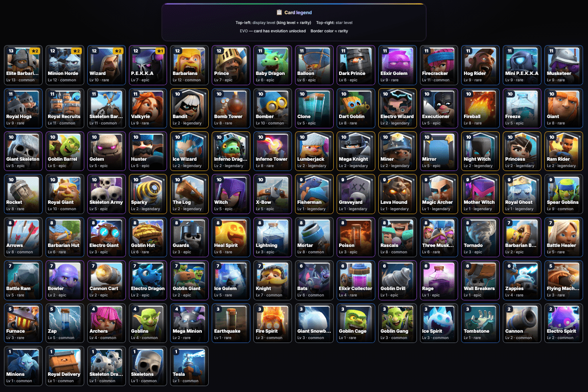588x392 pixels.
Task: Click the Skeletons card
Action: click(x=147, y=366)
